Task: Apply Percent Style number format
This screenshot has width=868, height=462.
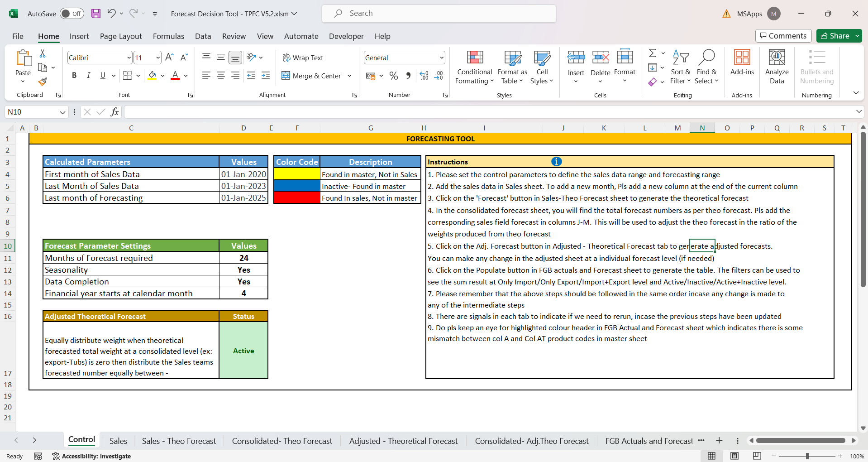Action: tap(394, 76)
